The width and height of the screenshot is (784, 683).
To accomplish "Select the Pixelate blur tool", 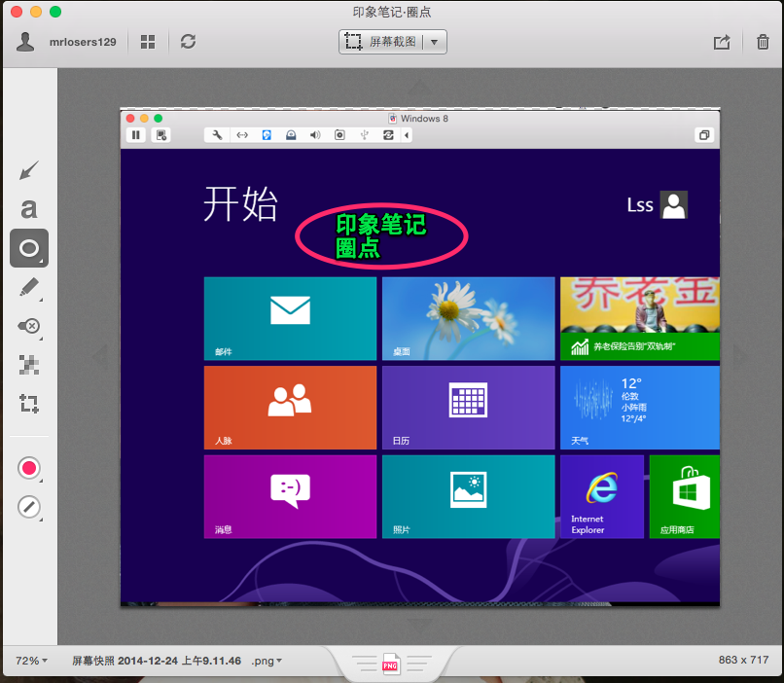I will (x=29, y=365).
